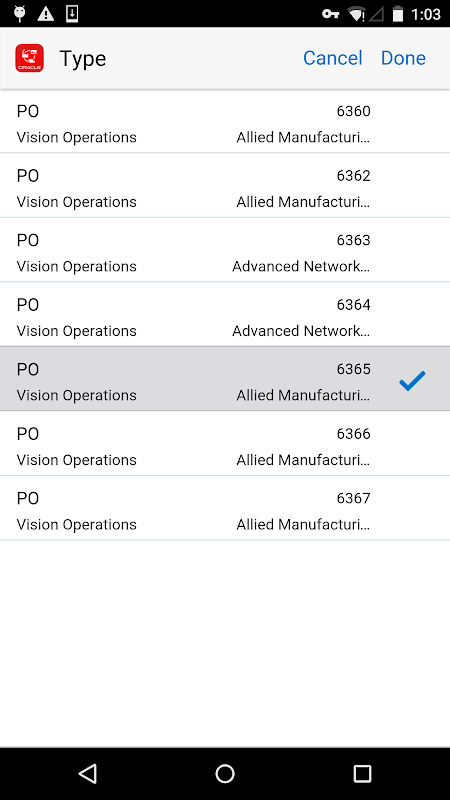Viewport: 450px width, 800px height.
Task: Tap the Type header title
Action: coord(83,59)
